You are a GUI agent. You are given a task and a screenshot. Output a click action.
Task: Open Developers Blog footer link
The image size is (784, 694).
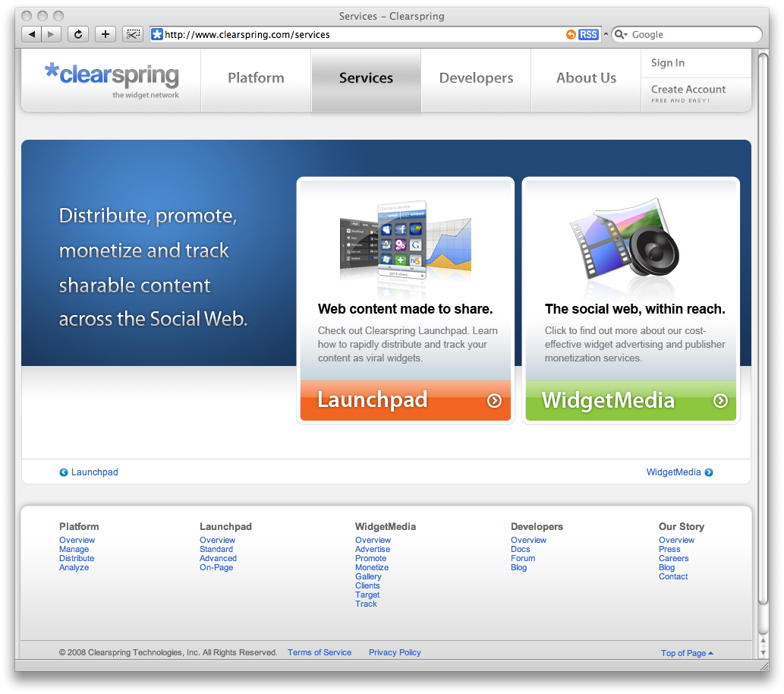tap(518, 567)
